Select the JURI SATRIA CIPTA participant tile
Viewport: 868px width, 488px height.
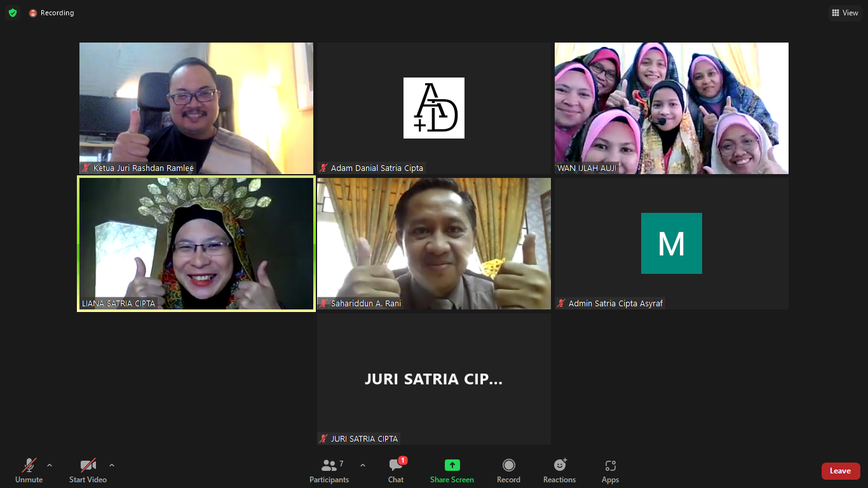(434, 379)
